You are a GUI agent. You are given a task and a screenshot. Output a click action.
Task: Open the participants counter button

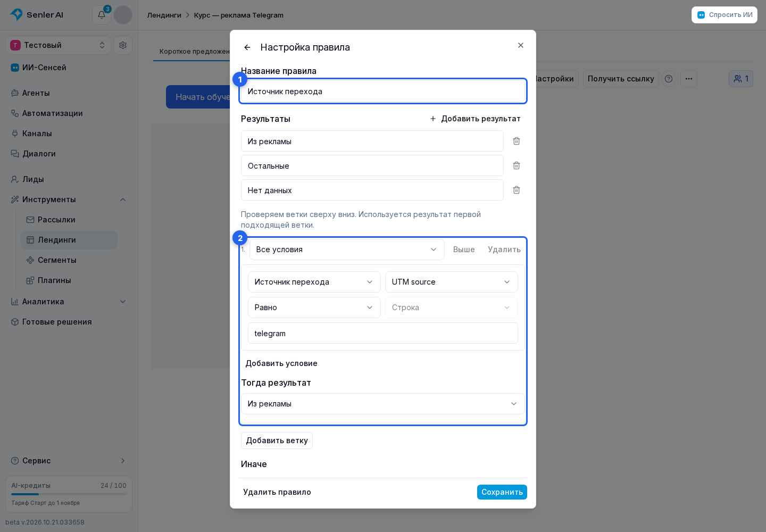[741, 79]
